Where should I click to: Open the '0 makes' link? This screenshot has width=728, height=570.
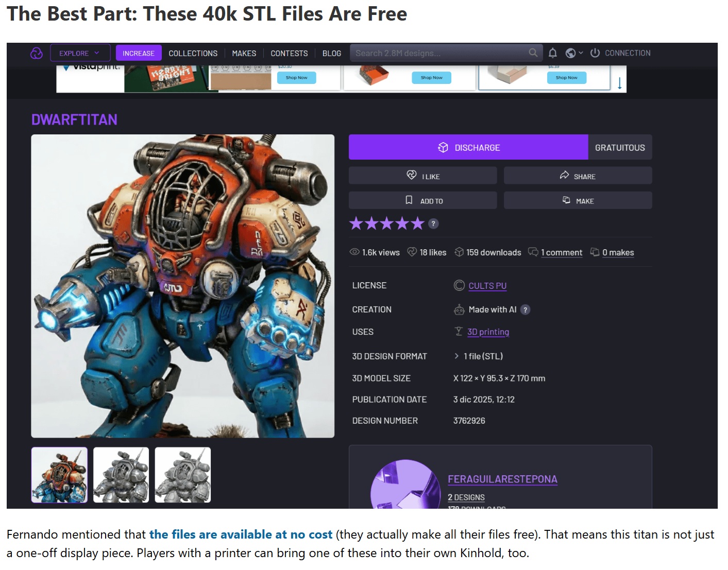point(618,252)
